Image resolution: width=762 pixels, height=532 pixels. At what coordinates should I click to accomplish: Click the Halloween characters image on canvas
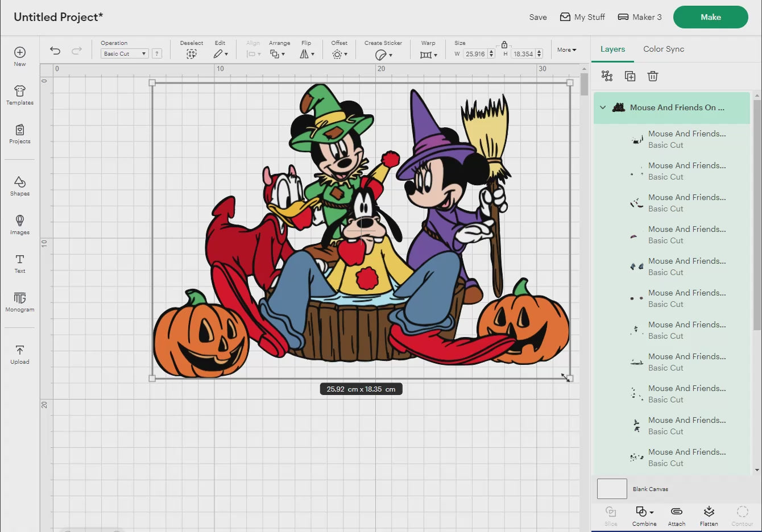(361, 230)
